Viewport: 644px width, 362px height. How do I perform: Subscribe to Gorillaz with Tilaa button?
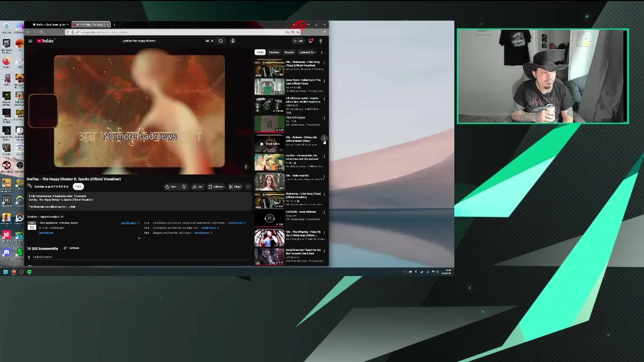78,187
